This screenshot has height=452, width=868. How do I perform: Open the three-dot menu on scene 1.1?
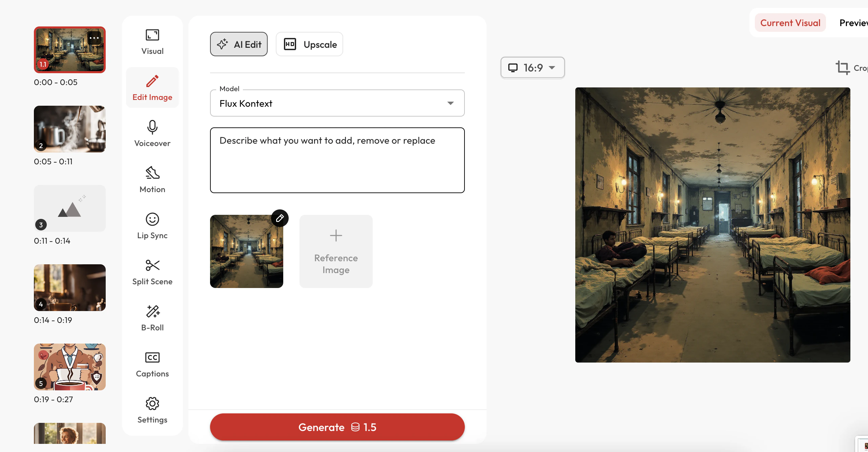point(94,38)
